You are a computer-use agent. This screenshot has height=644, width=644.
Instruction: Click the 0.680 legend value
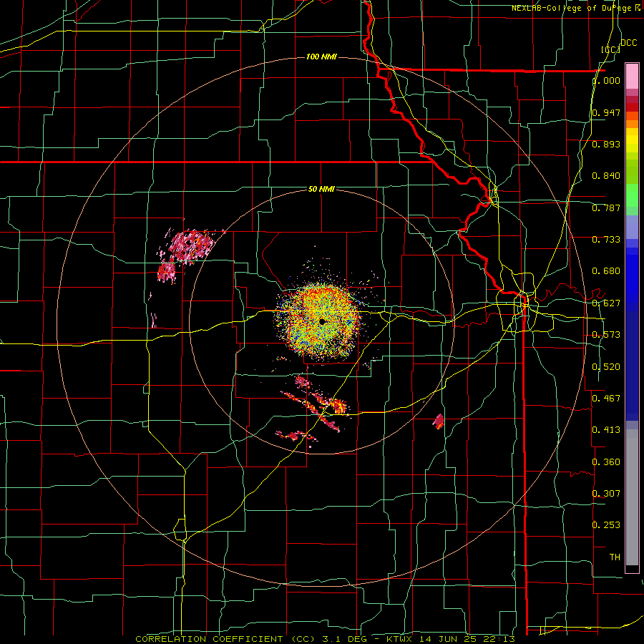(x=606, y=271)
